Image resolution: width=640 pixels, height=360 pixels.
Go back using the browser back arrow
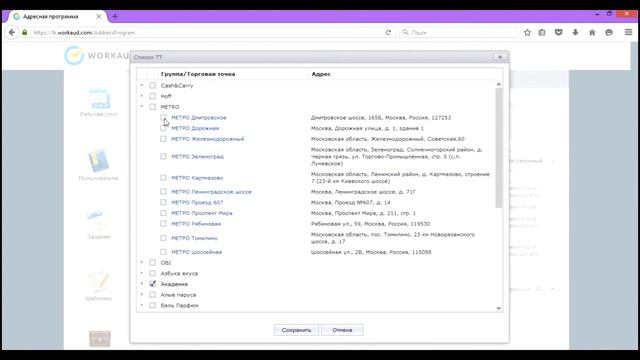12,32
